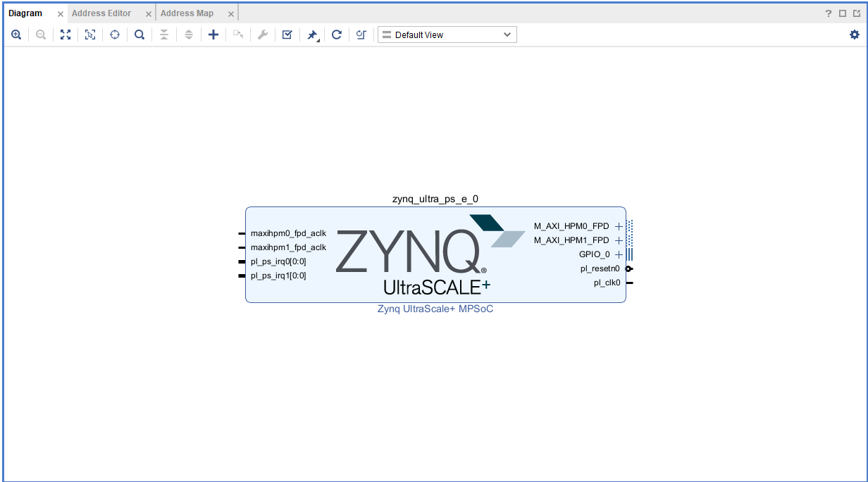
Task: Open the Default View dropdown
Action: coord(447,35)
